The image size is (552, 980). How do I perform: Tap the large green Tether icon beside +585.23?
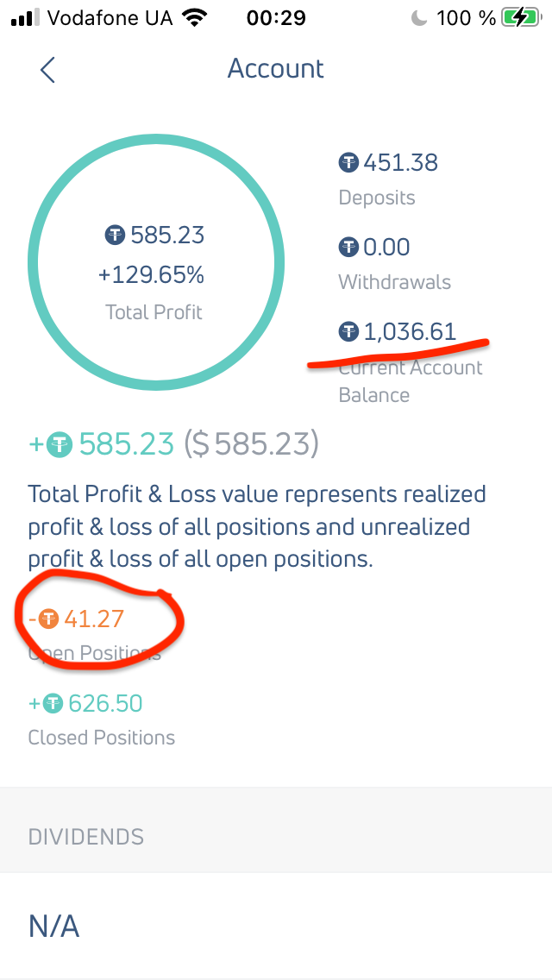click(x=60, y=445)
